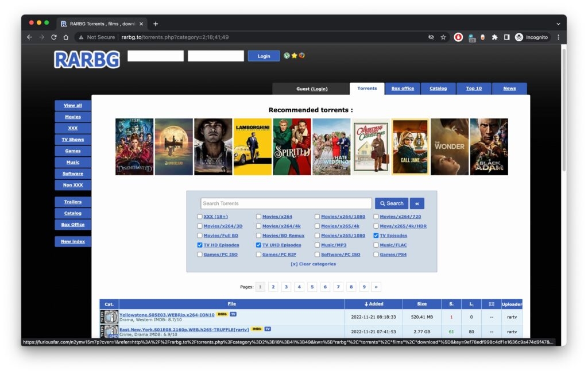Image resolution: width=588 pixels, height=374 pixels.
Task: Go to next pages with » link
Action: click(376, 287)
